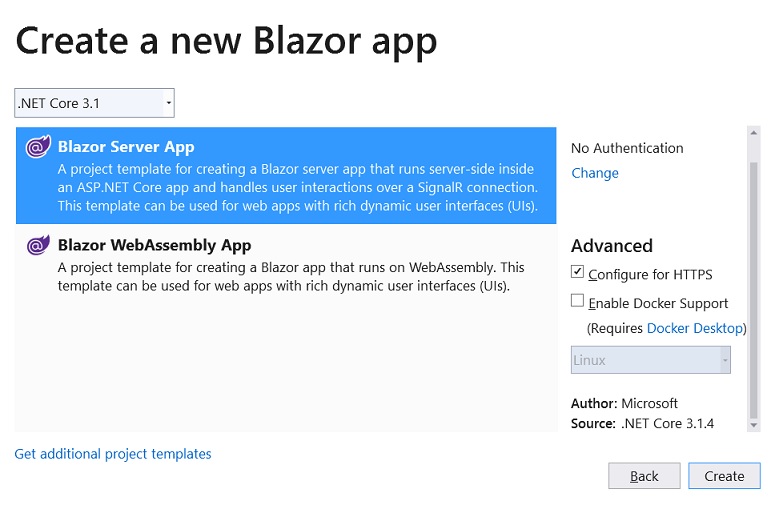Open the Linux OS dropdown
This screenshot has width=775, height=513.
[650, 360]
